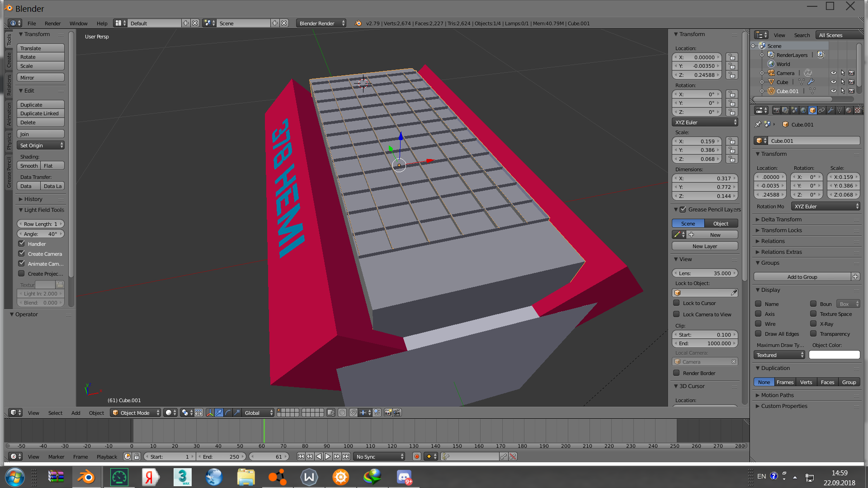The height and width of the screenshot is (488, 868).
Task: Open the Render properties tab icon
Action: (x=776, y=110)
